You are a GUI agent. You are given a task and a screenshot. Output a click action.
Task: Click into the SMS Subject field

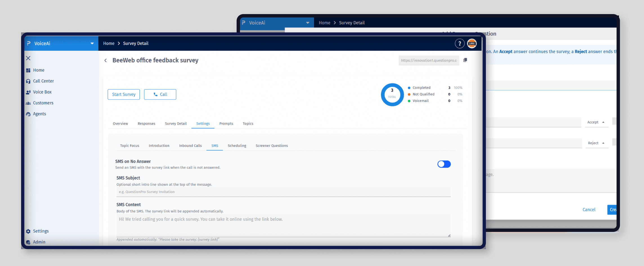[x=284, y=192]
